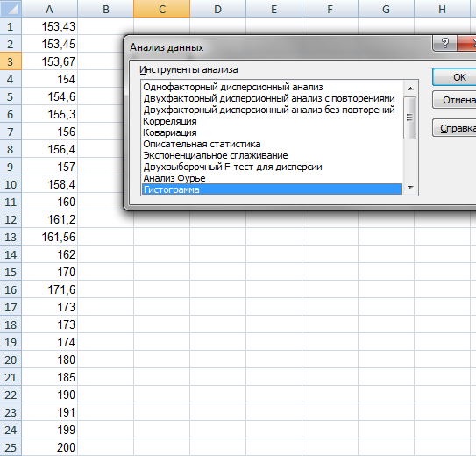Click cell with value 200
The width and height of the screenshot is (476, 456).
[49, 447]
